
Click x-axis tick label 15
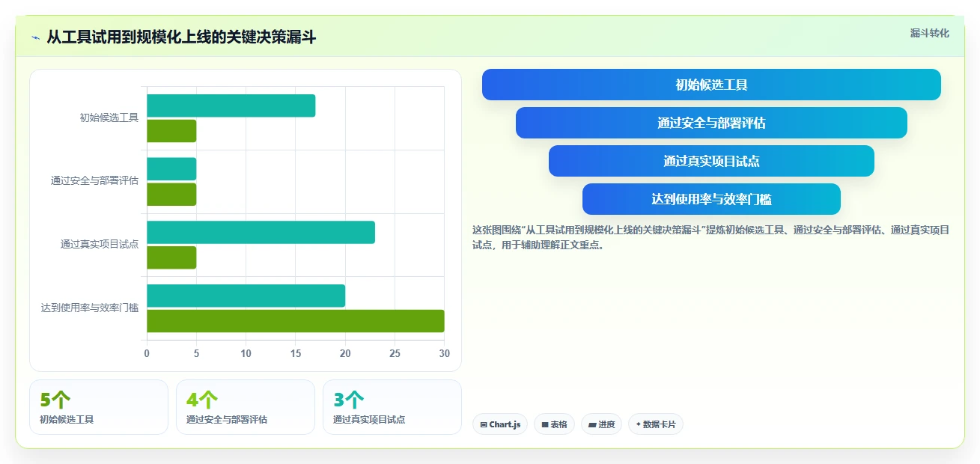(x=296, y=353)
